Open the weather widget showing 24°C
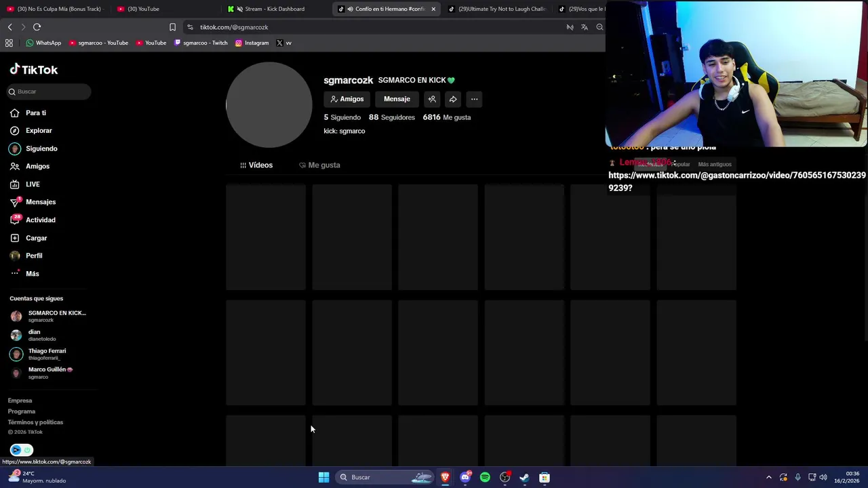This screenshot has width=868, height=488. (x=38, y=477)
